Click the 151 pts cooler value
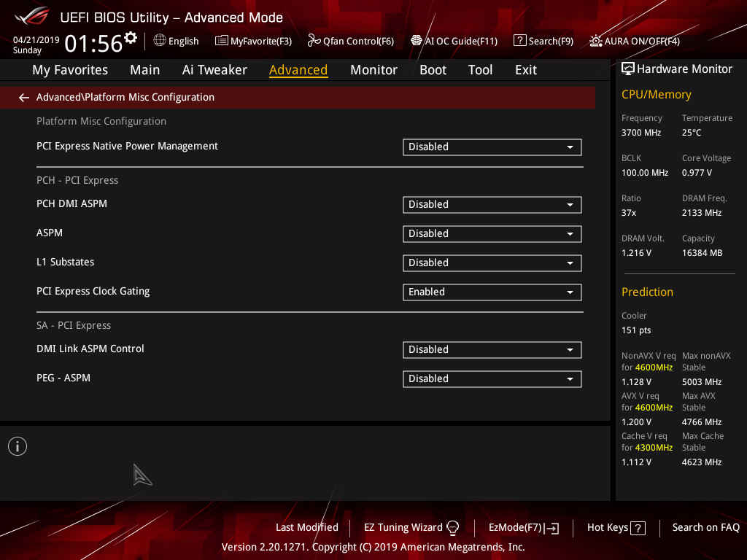Viewport: 747px width, 560px height. [x=636, y=330]
